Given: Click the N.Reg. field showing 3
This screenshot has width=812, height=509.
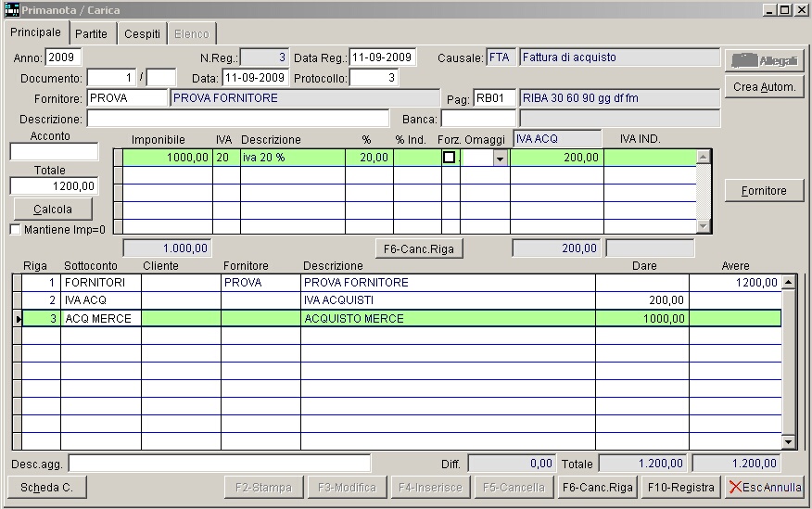Looking at the screenshot, I should [264, 57].
